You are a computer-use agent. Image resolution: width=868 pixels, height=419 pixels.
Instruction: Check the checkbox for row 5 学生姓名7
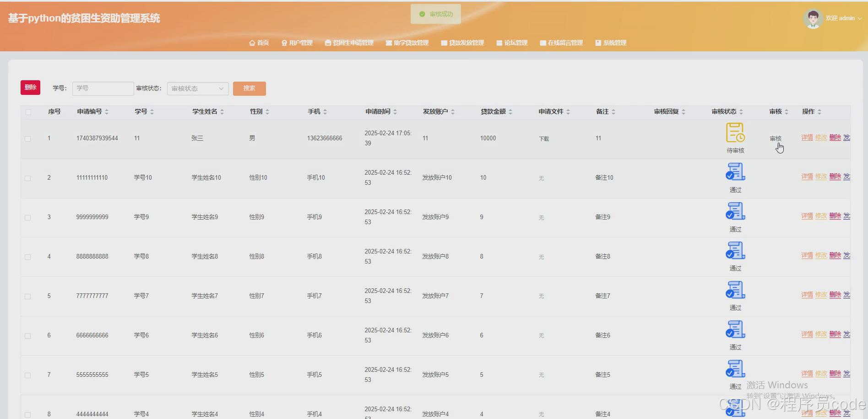click(28, 296)
